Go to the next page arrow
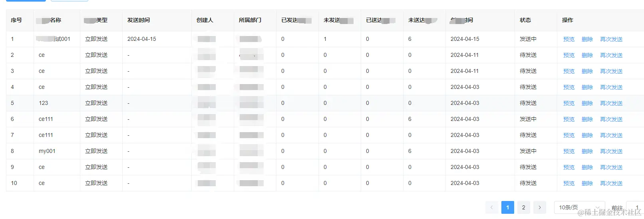The image size is (644, 219). point(539,207)
